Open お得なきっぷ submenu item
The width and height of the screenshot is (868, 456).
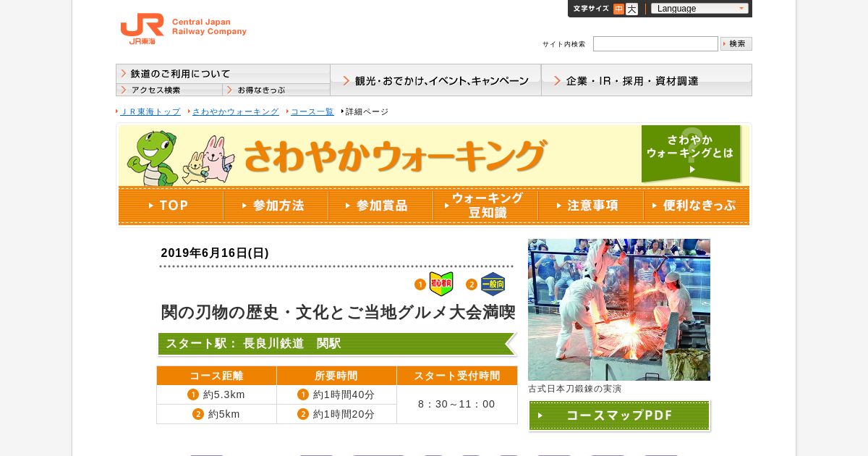pyautogui.click(x=276, y=90)
